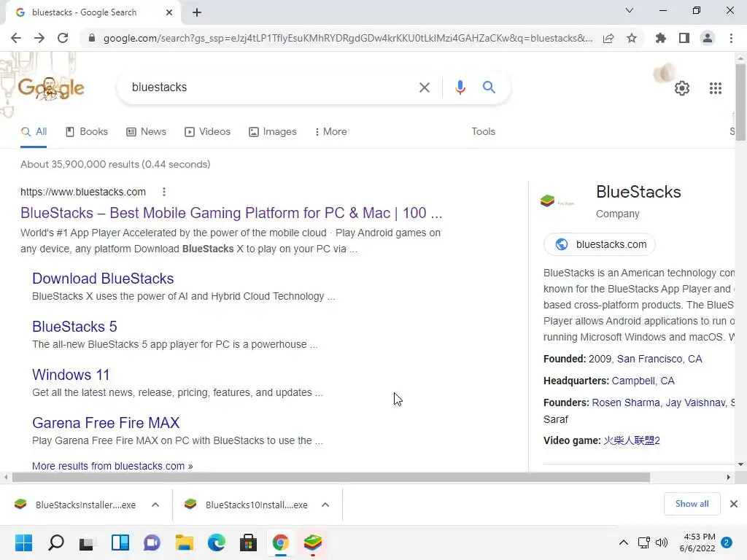Open the Chrome profile avatar
This screenshot has width=747, height=560.
[708, 38]
